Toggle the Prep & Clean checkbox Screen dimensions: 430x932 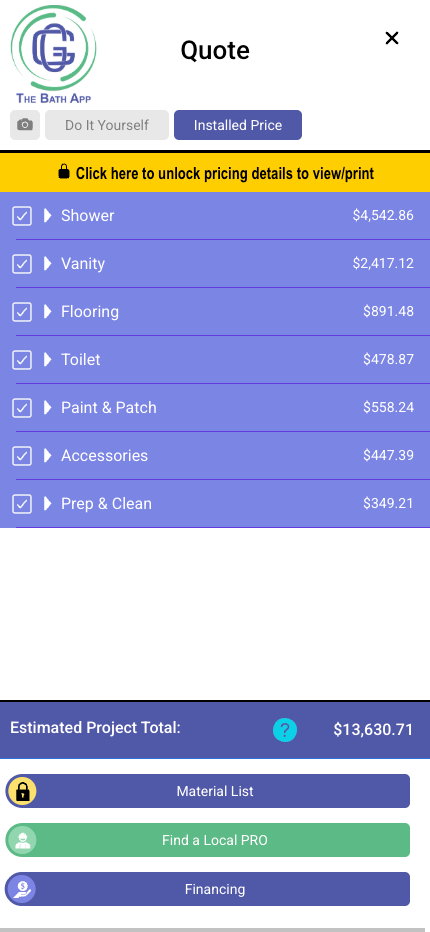click(x=22, y=503)
